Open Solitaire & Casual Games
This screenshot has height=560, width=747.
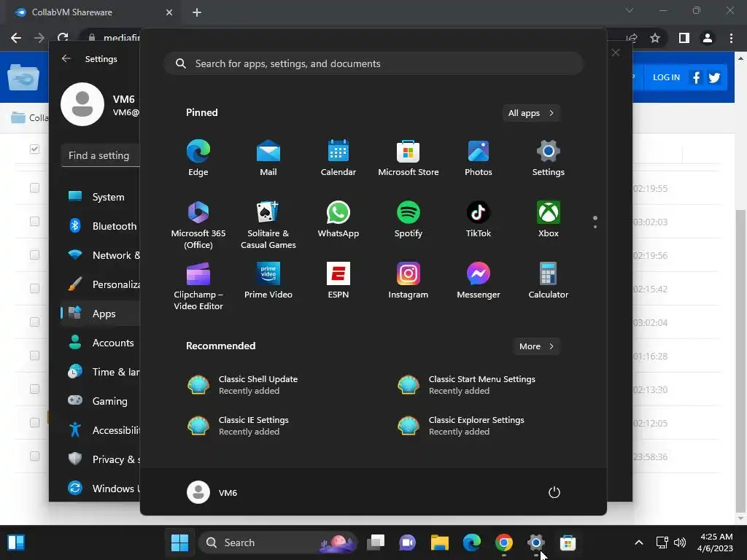click(268, 225)
